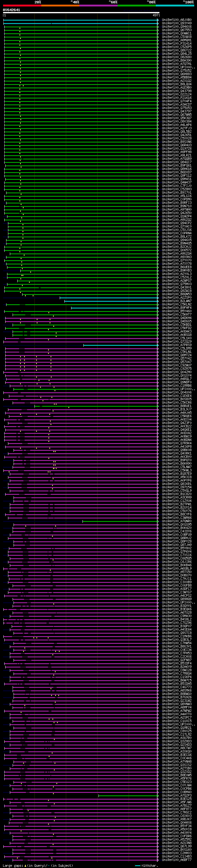This screenshot has width=197, height=868.
Task: Select the cyan alignment bar for UniRef100_A2ZSP0
Action: [x=109, y=297]
